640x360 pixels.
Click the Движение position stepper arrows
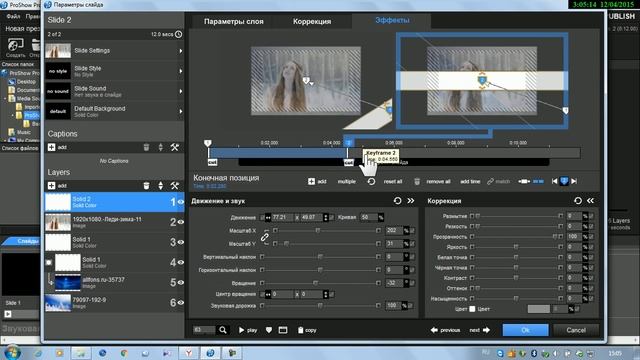tap(325, 218)
